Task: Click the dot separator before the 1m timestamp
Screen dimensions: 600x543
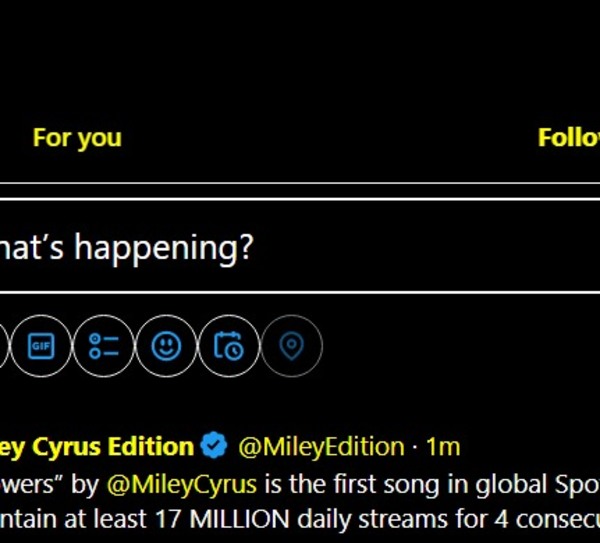Action: click(414, 446)
